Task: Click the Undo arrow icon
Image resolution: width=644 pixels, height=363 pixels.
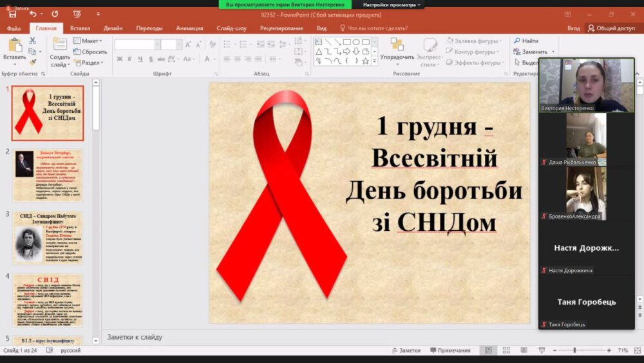Action: 33,14
